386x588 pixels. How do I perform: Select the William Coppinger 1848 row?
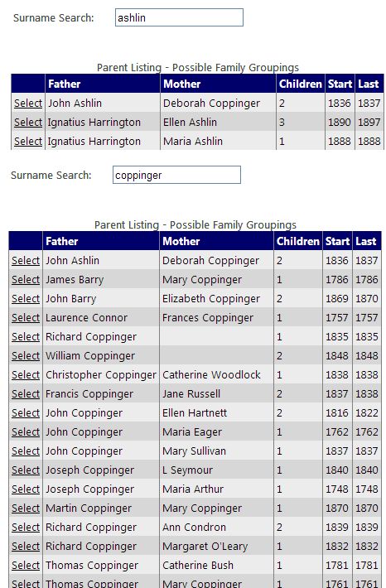[26, 356]
